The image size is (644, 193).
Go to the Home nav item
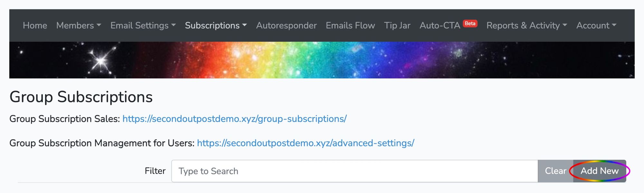point(35,25)
